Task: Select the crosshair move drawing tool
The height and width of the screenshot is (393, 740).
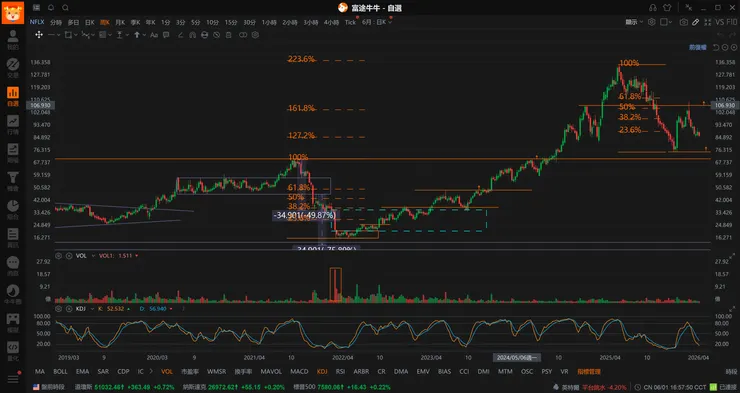Action: 39,34
